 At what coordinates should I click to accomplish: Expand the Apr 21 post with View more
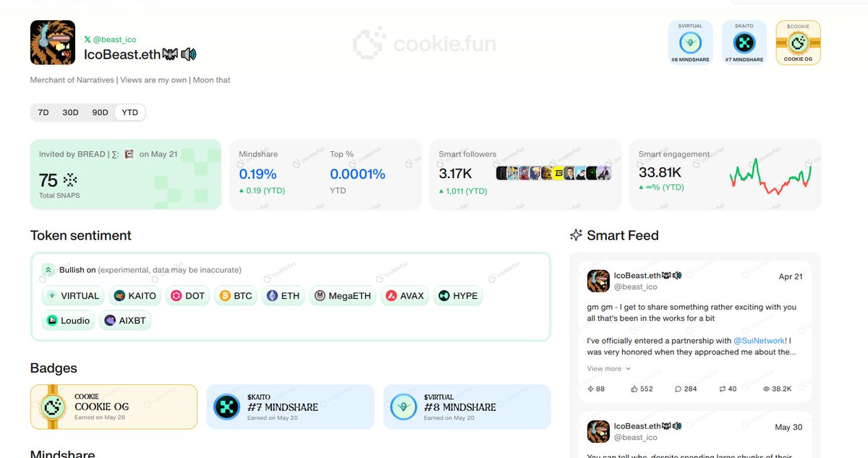608,368
